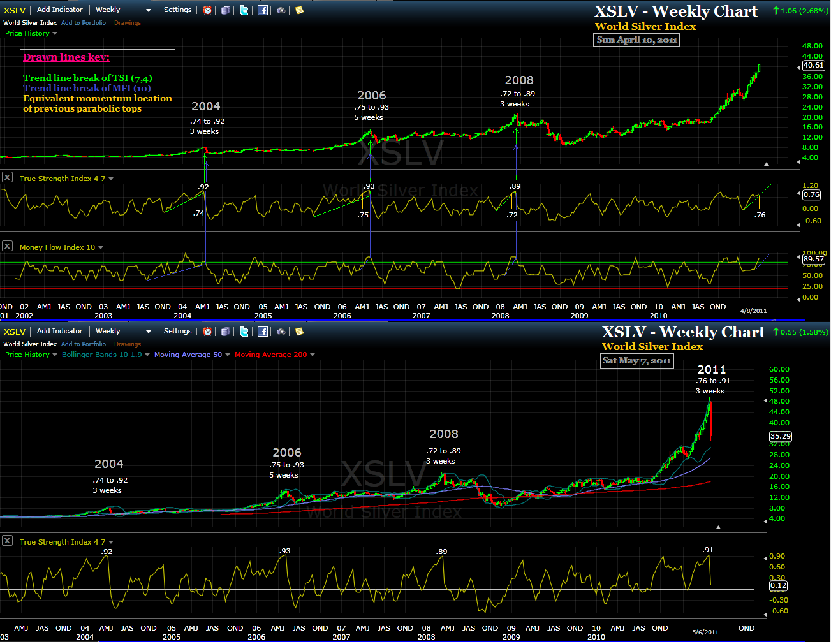Open database stack icon in bottom chart

tap(225, 332)
